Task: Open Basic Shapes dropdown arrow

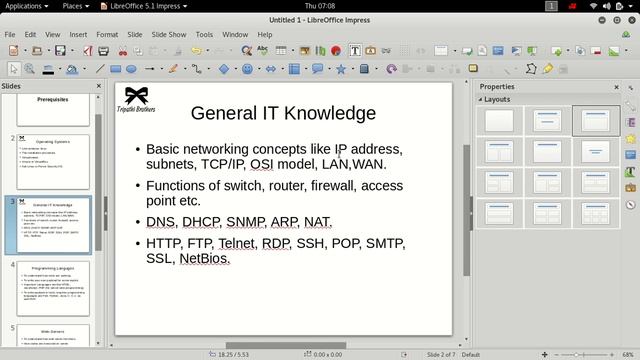Action: [236, 69]
